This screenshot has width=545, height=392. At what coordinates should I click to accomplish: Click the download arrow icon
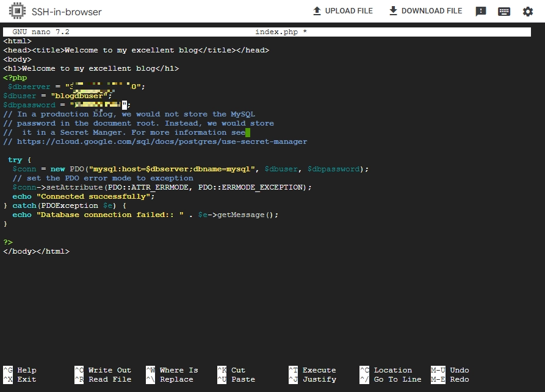pyautogui.click(x=393, y=11)
